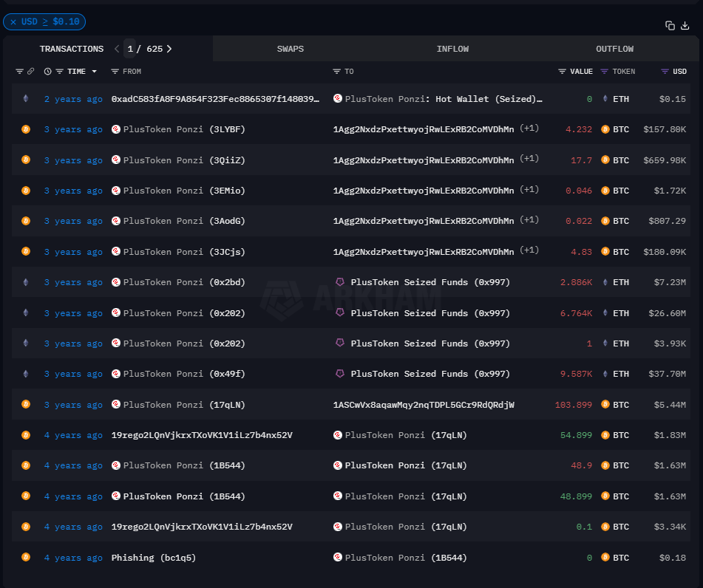Click the value 17.7
The image size is (703, 588).
pos(582,160)
